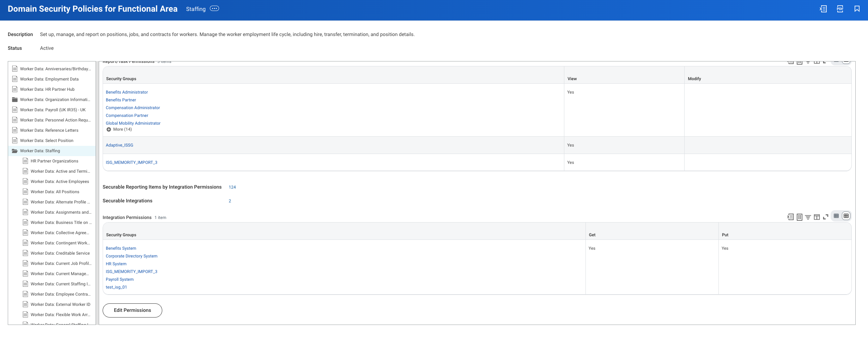This screenshot has width=868, height=338.
Task: Select Worker Data: Reference Letters item
Action: coord(49,130)
